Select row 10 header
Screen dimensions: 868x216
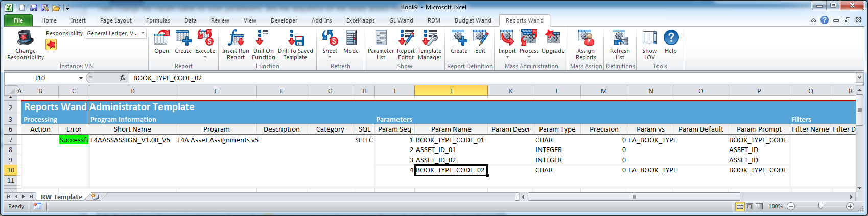point(10,170)
